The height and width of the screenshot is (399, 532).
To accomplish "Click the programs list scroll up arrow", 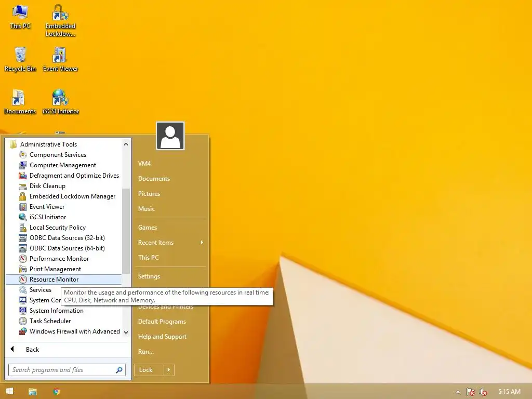I will click(126, 144).
